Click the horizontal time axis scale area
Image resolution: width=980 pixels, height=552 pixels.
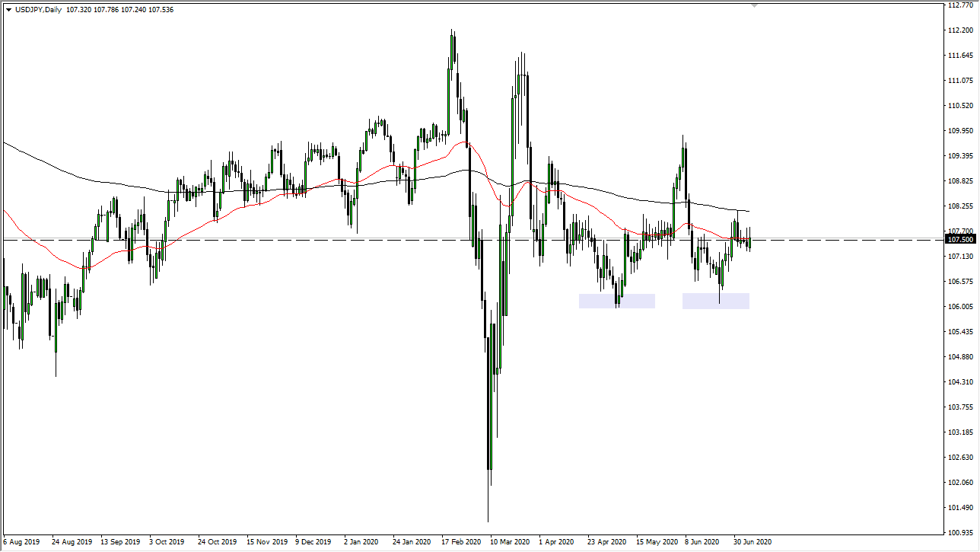click(x=380, y=542)
